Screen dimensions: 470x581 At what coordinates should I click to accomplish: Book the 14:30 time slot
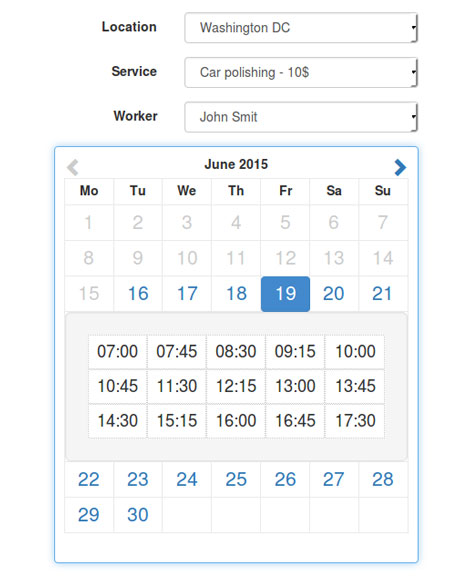(x=118, y=421)
